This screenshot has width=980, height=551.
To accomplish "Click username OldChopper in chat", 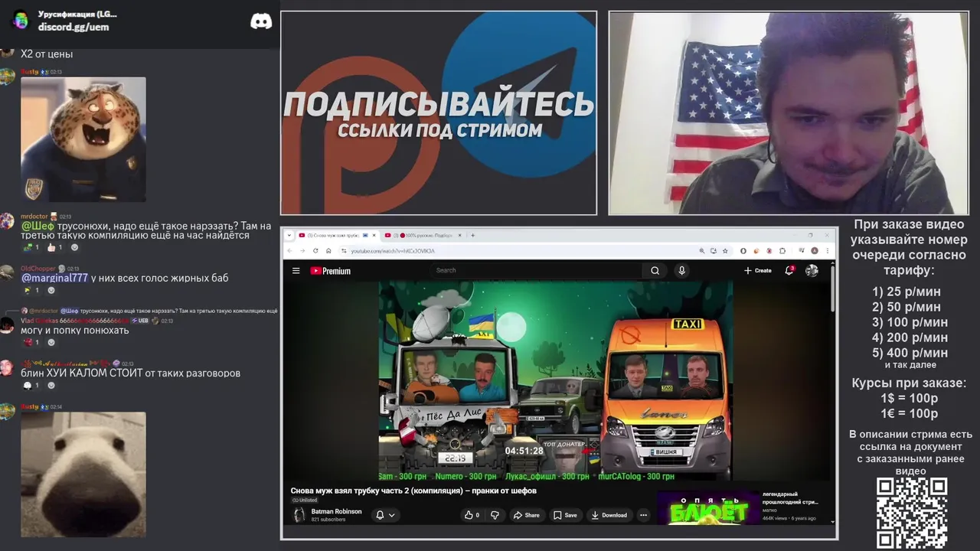I will coord(38,269).
